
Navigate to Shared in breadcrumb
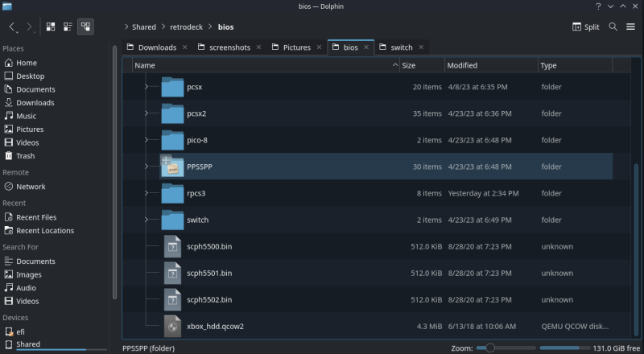(x=144, y=27)
